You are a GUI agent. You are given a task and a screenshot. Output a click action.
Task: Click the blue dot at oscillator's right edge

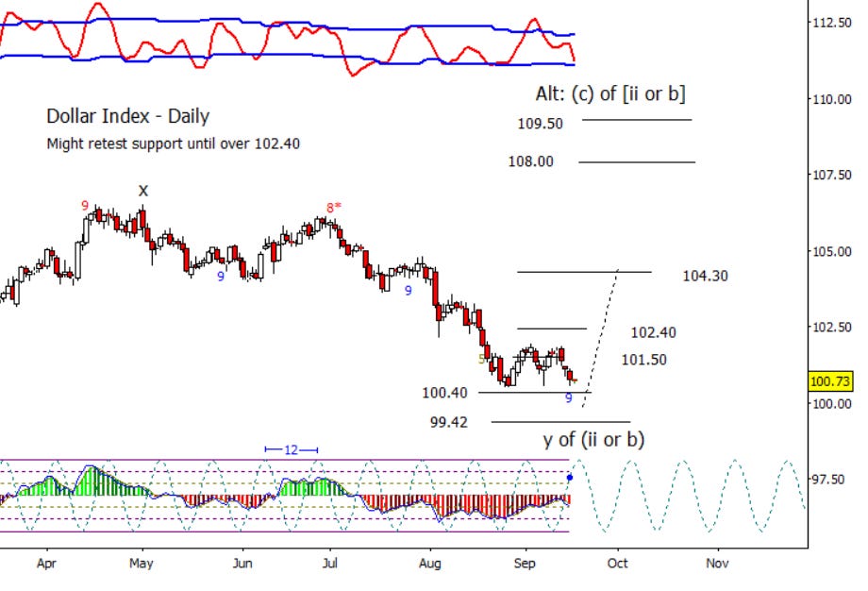(570, 478)
